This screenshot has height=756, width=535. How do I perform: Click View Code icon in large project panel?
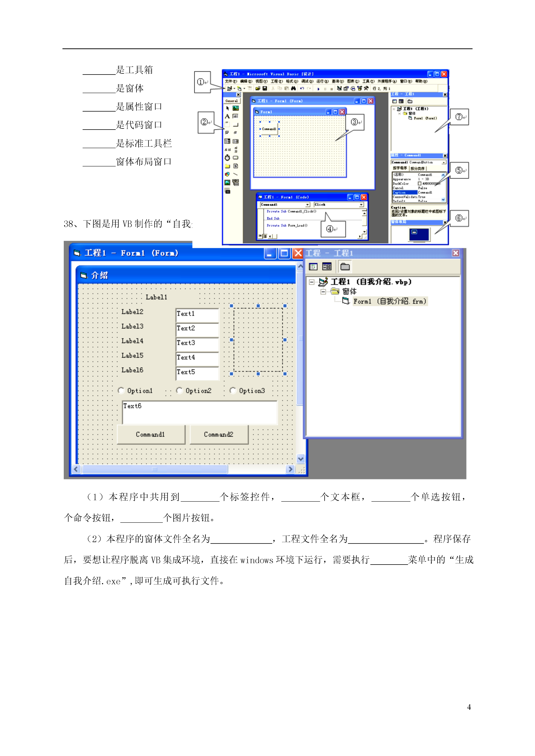pyautogui.click(x=313, y=266)
